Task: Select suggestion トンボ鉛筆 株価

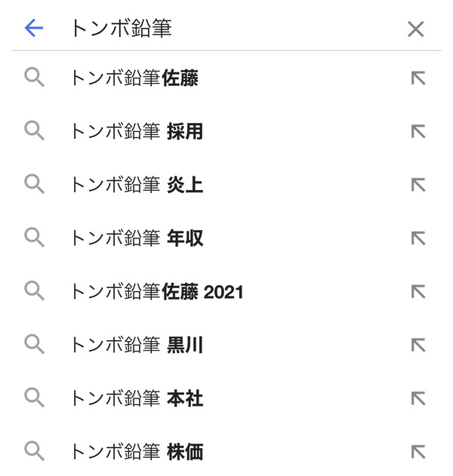Action: [226, 451]
